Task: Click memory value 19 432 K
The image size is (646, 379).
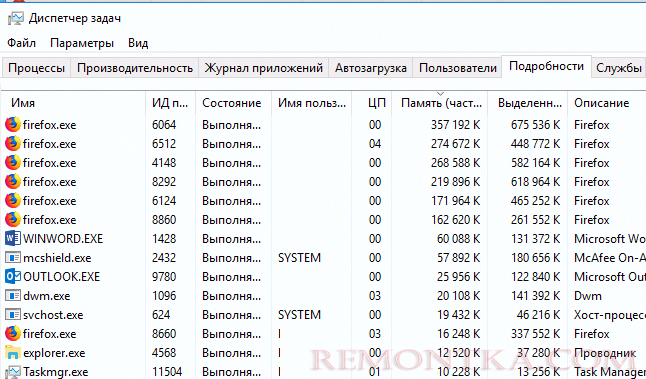Action: point(459,315)
